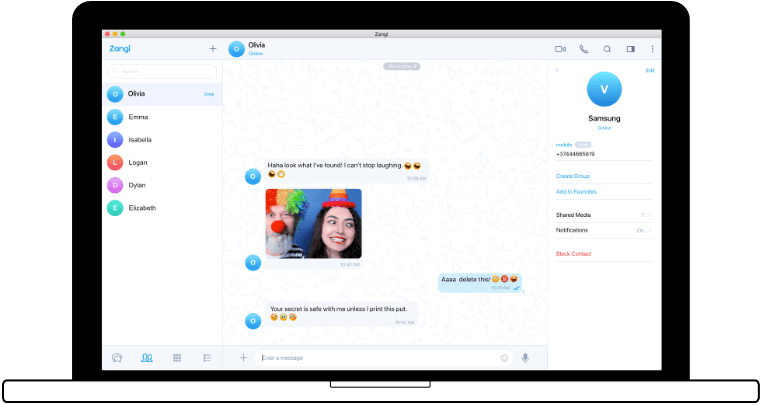Open Notifications setting row
Image resolution: width=762 pixels, height=405 pixels.
pos(604,230)
